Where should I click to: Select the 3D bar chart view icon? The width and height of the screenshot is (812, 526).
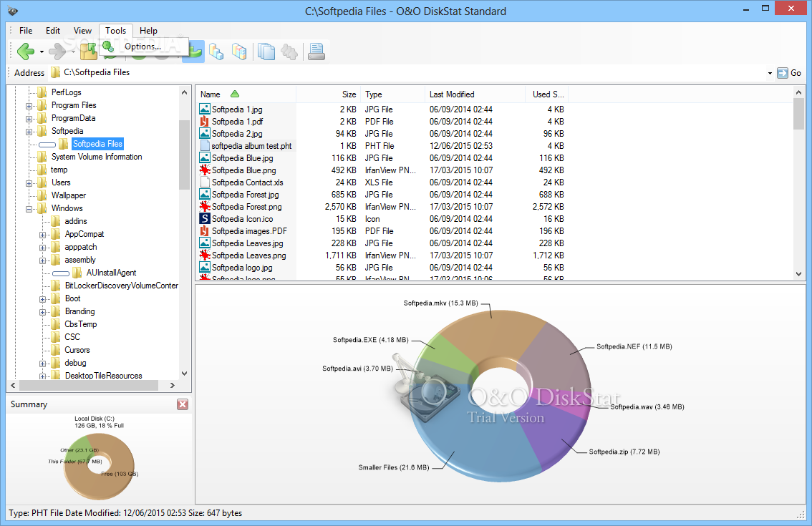point(216,52)
